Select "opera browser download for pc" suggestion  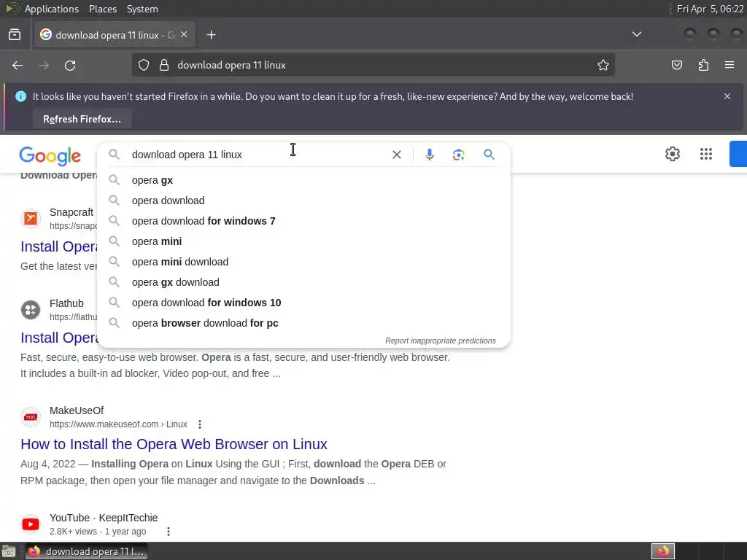(x=303, y=323)
